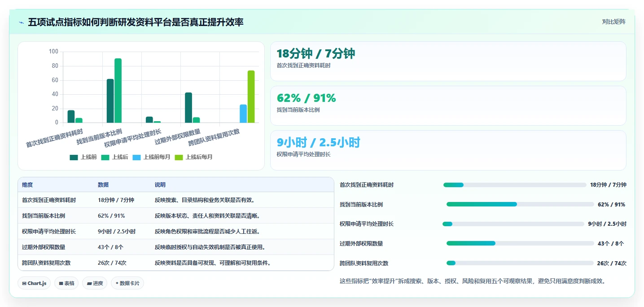Viewport: 644px width, 307px height.
Task: Click the 100 y-axis label on the chart
Action: [53, 52]
